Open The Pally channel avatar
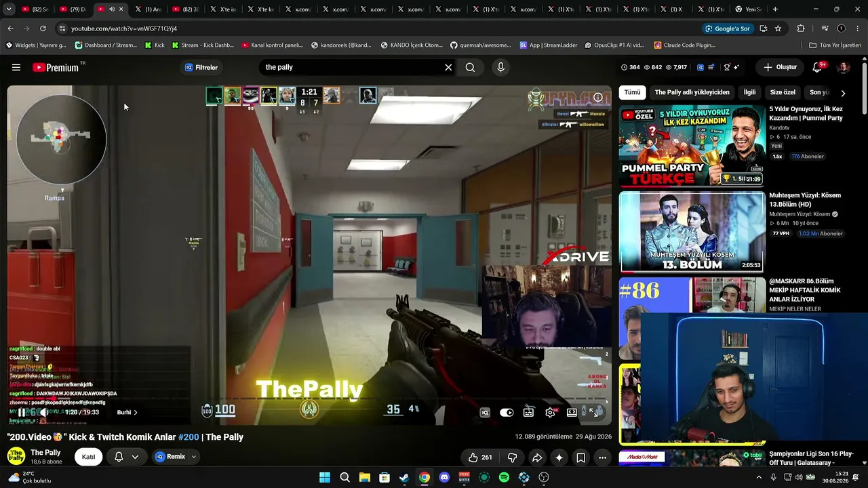 [16, 456]
